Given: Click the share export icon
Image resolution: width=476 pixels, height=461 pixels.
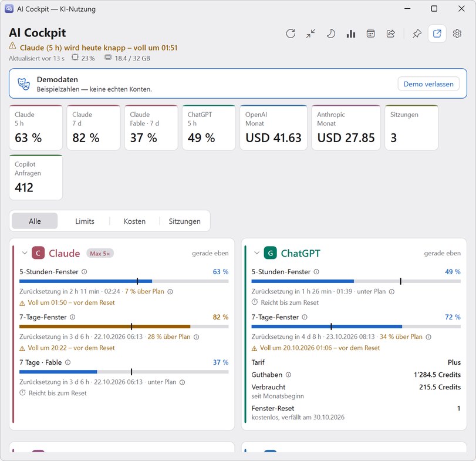Looking at the screenshot, I should click(x=391, y=33).
